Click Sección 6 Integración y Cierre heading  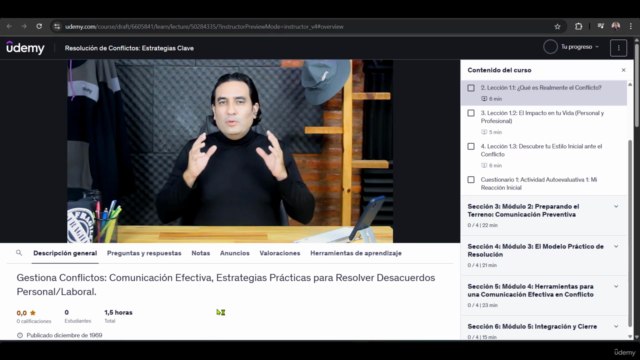coord(532,327)
